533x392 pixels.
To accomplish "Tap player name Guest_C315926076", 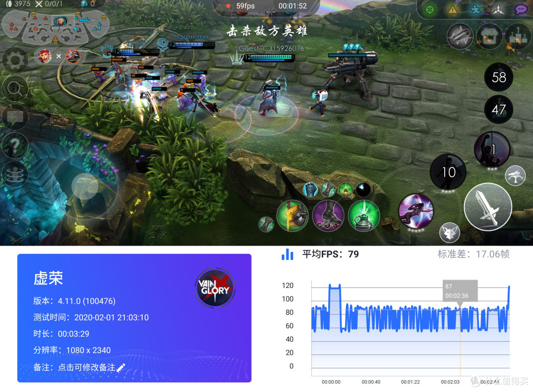I will (x=271, y=48).
